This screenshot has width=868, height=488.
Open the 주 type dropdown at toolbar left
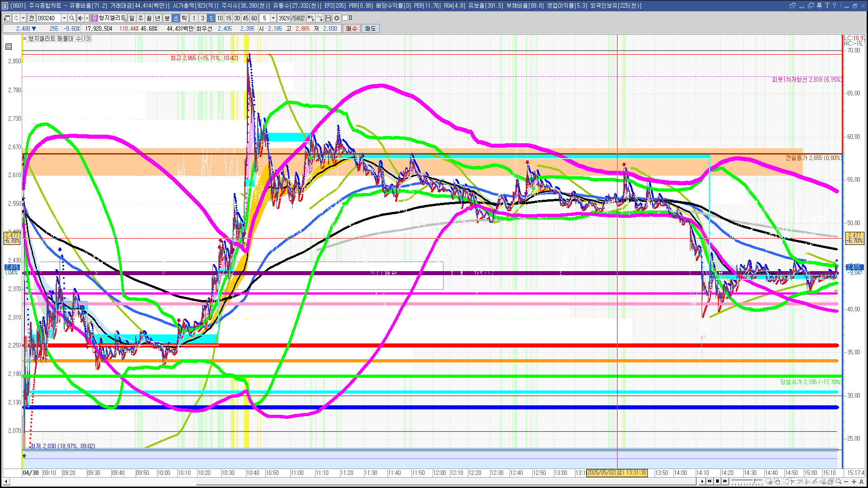click(x=23, y=18)
